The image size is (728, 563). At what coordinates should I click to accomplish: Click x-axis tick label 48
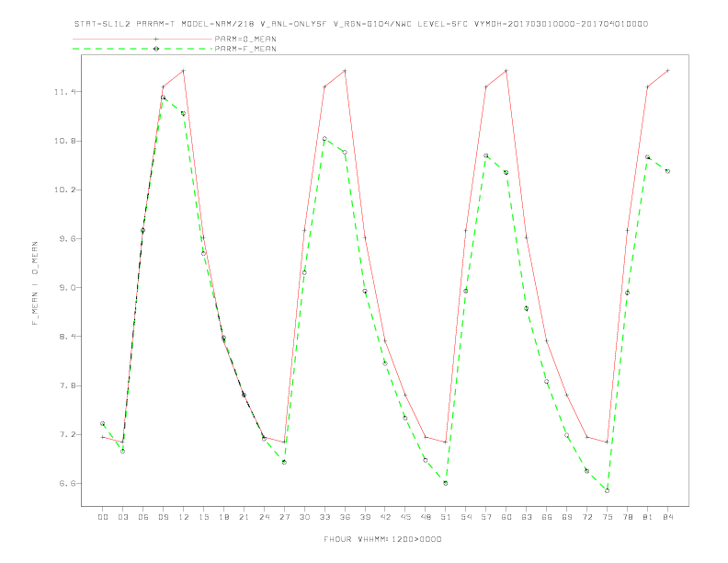point(426,517)
